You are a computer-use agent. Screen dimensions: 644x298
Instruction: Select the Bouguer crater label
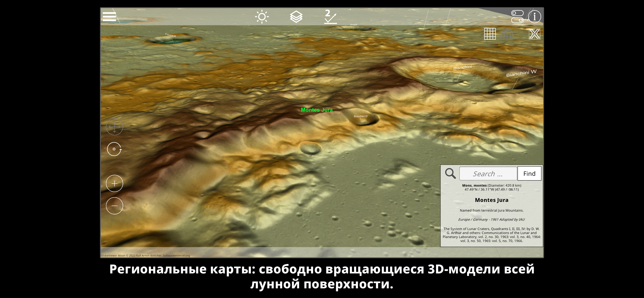[354, 25]
